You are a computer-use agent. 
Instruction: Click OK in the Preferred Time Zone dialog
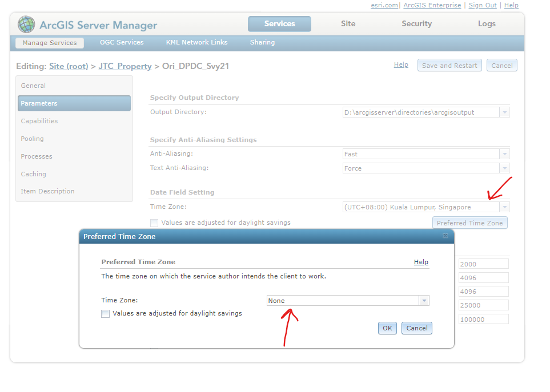[x=387, y=328]
